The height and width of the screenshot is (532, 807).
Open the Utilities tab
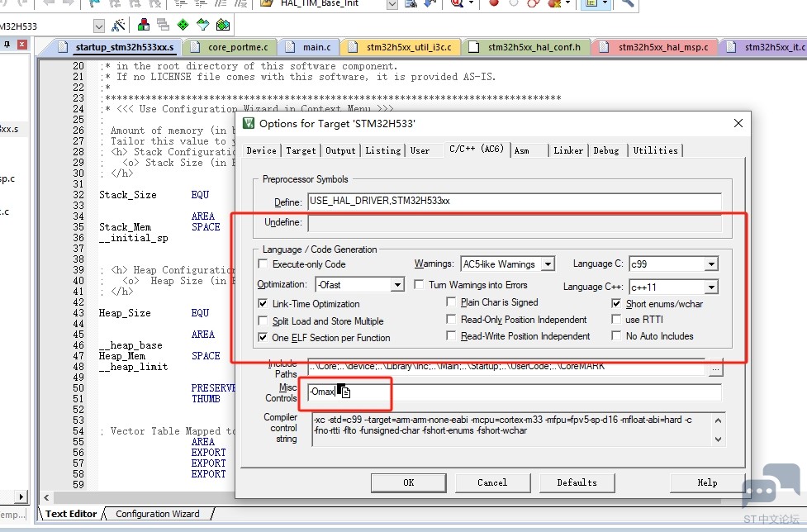[x=655, y=150]
